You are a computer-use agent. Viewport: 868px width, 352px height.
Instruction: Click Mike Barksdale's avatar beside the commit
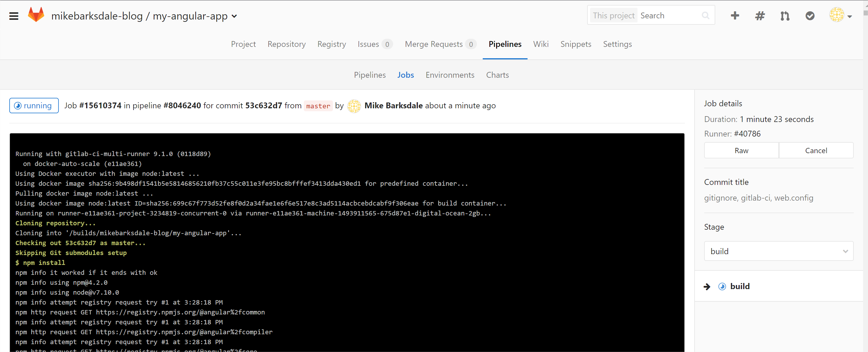pyautogui.click(x=354, y=106)
